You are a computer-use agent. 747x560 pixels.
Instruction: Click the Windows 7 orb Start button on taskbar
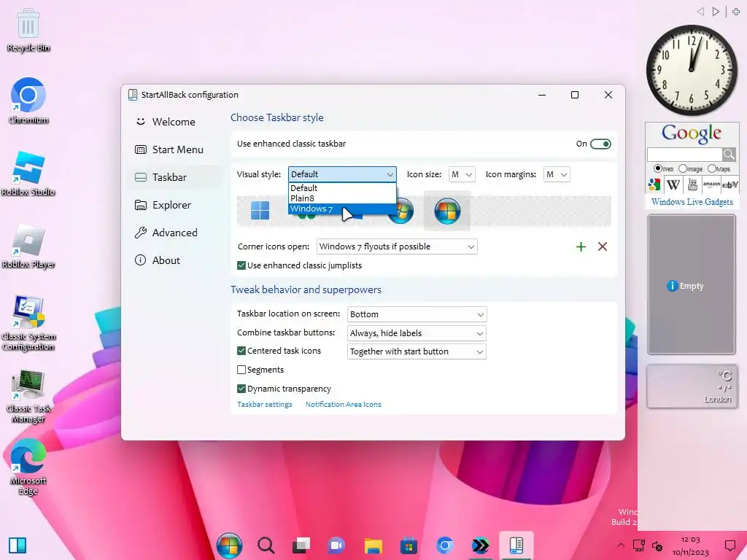click(x=229, y=545)
